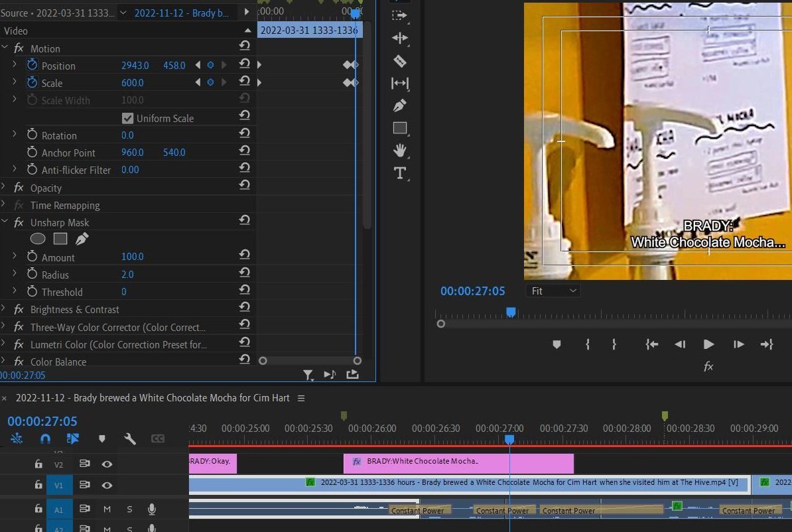Select the Pen tool in toolbar
This screenshot has height=532, width=792.
(399, 105)
